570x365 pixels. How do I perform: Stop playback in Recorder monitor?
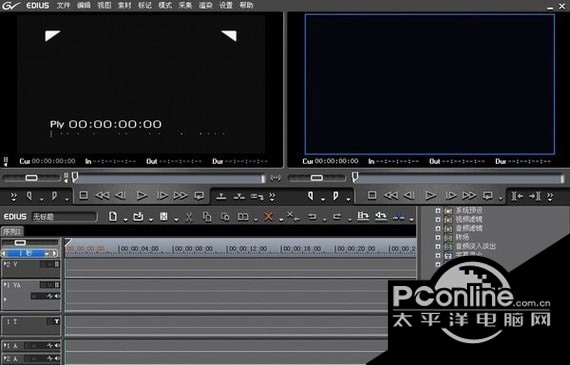coord(372,196)
